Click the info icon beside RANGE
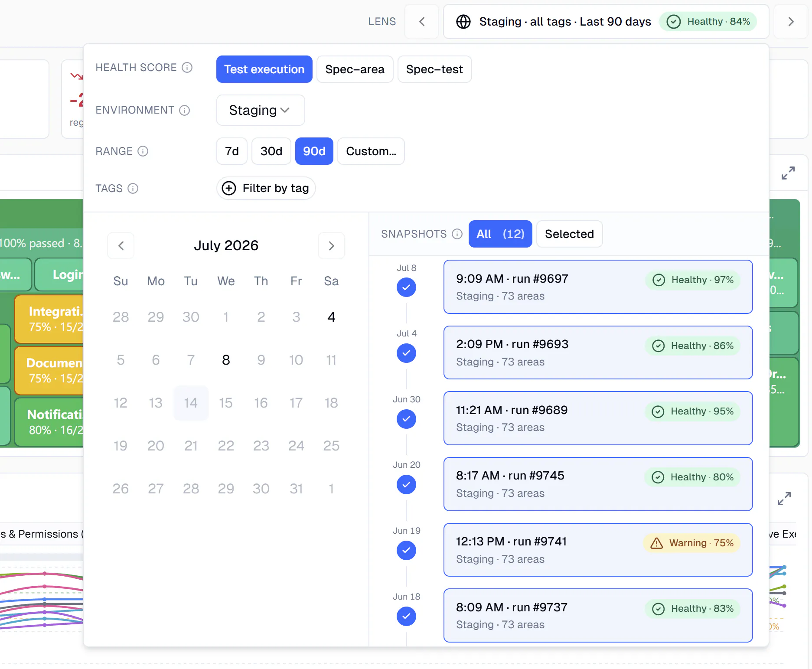812x669 pixels. coord(143,151)
